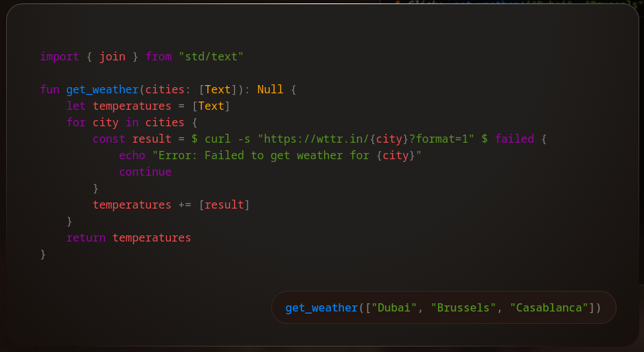This screenshot has width=644, height=352.
Task: Click the fun keyword in function definition
Action: [x=49, y=89]
